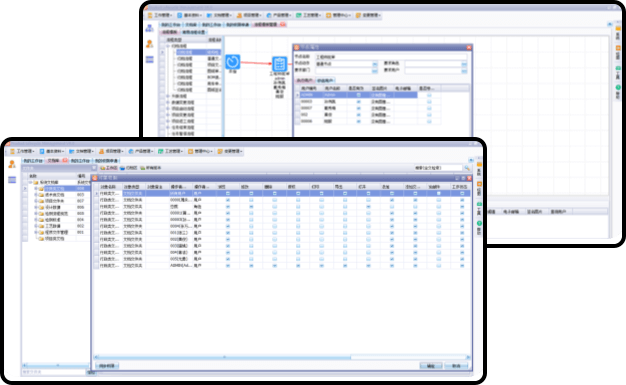Screen dimensions: 626x385
Task: Open top-right dropdown arrow in node properties dialog
Action: tap(464, 64)
